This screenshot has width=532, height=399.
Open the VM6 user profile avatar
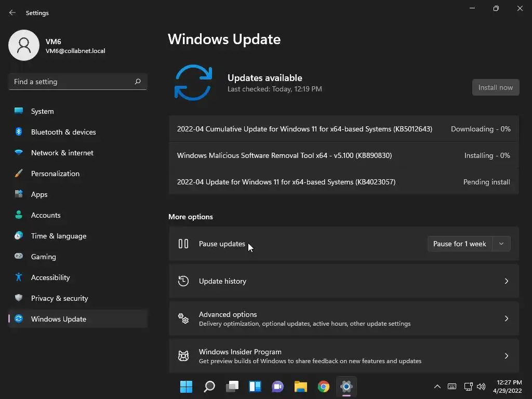point(24,45)
